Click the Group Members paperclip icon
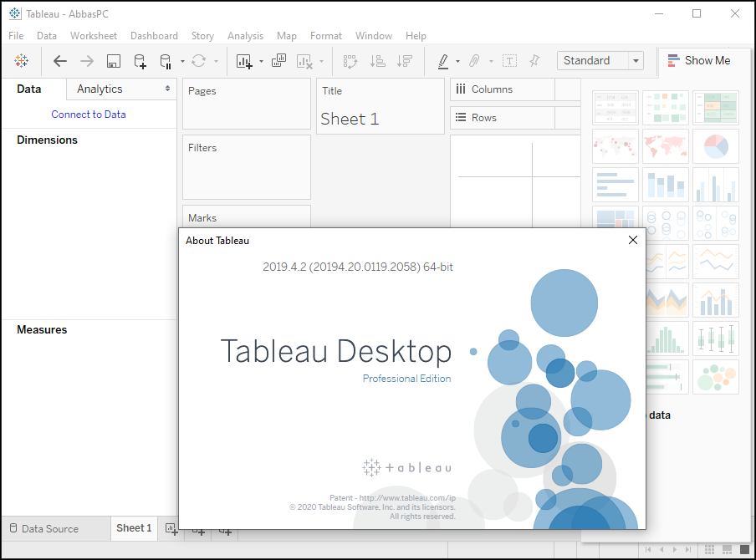 [474, 61]
